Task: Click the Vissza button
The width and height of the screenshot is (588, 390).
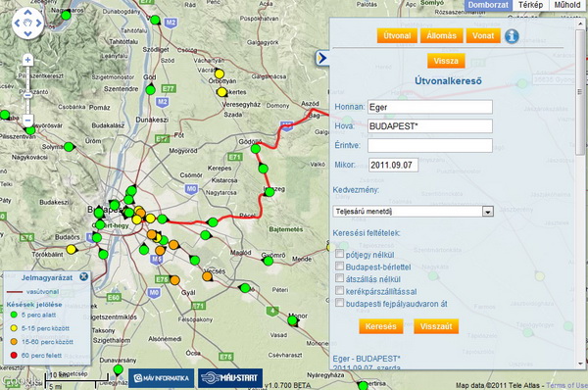Action: pyautogui.click(x=446, y=61)
